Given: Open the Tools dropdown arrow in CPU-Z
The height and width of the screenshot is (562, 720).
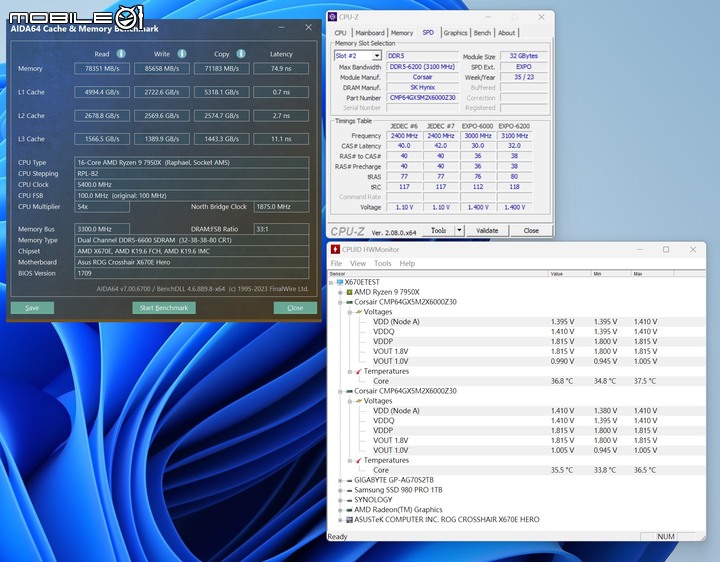Looking at the screenshot, I should pyautogui.click(x=459, y=230).
